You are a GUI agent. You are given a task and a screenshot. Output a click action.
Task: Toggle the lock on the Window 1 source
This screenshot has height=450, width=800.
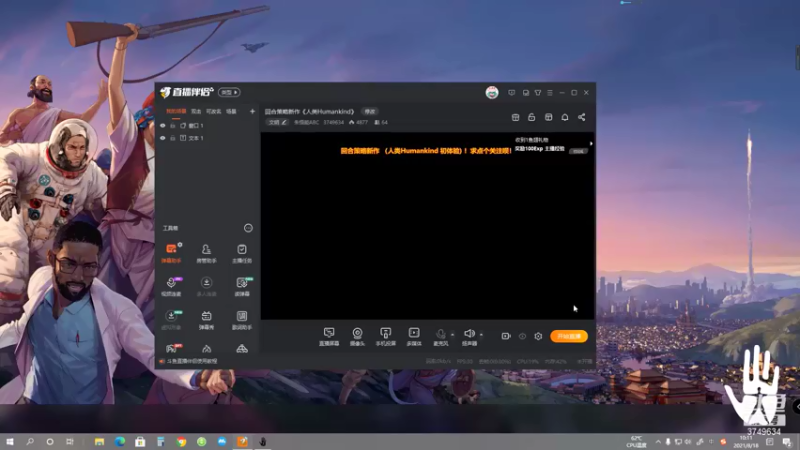173,126
